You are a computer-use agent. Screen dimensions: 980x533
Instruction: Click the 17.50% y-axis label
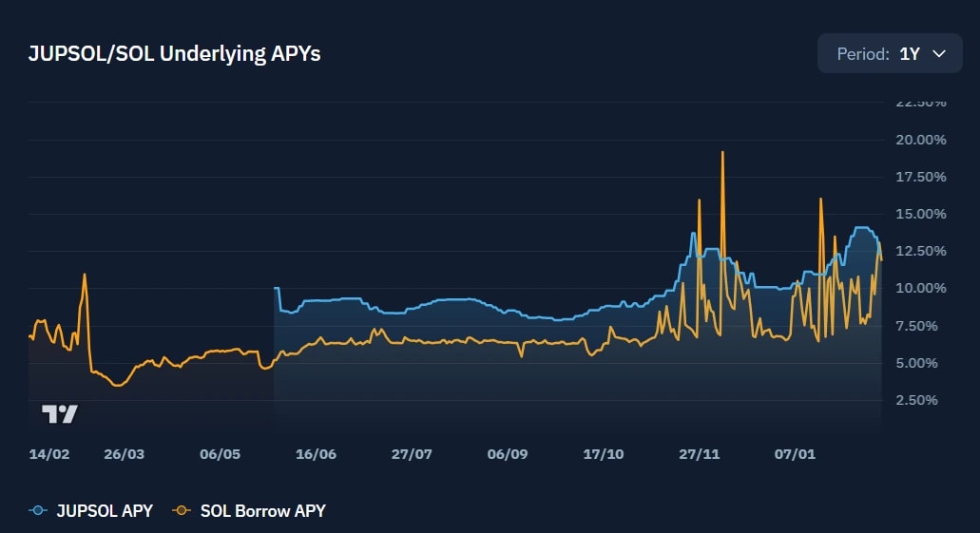[921, 177]
